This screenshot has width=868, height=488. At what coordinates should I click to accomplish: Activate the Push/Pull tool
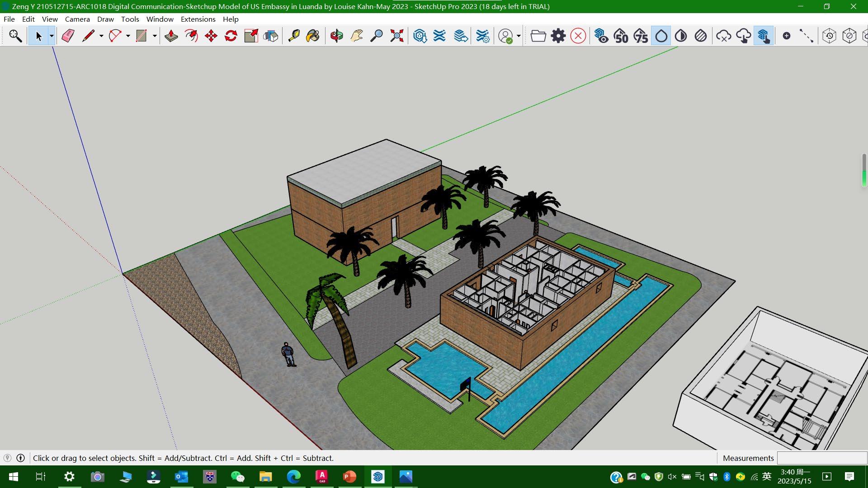point(171,36)
